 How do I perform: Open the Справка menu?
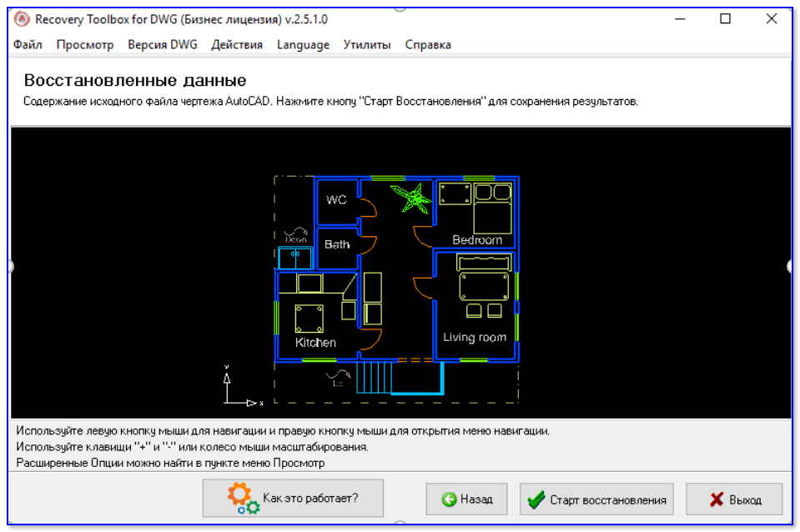click(428, 45)
